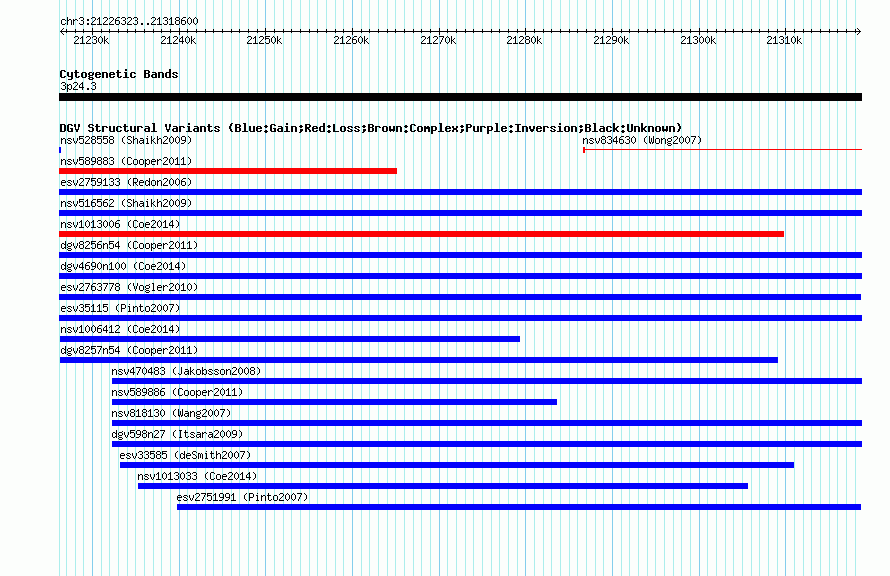Select nsv1006412 (Coe2014) label

pyautogui.click(x=120, y=329)
